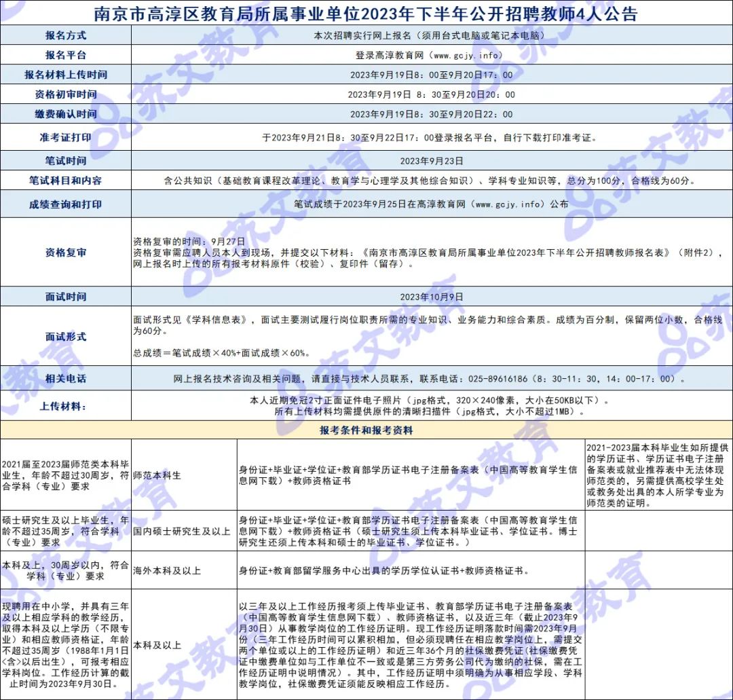This screenshot has height=700, width=733.
Task: Click the text beginning '笔试成绩于2023年9月25日在高淳教育网'
Action: 432,204
